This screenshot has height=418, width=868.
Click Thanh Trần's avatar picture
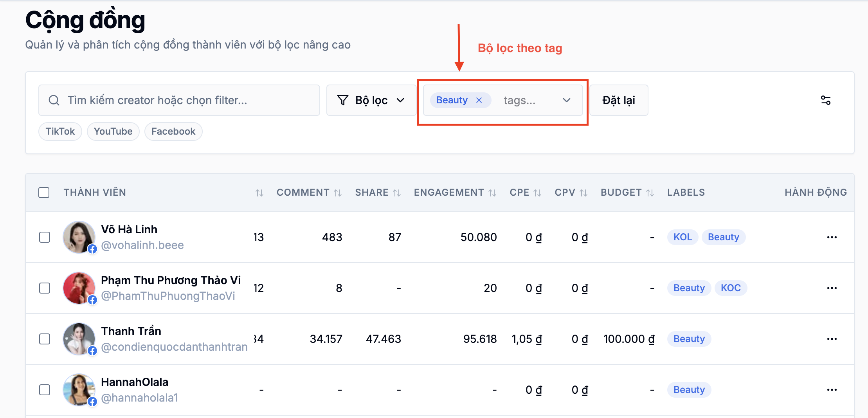79,339
